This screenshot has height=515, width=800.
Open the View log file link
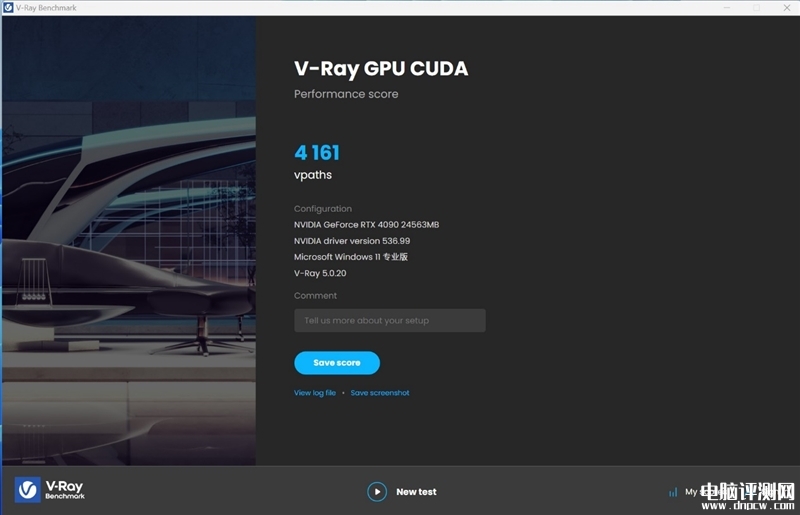315,393
